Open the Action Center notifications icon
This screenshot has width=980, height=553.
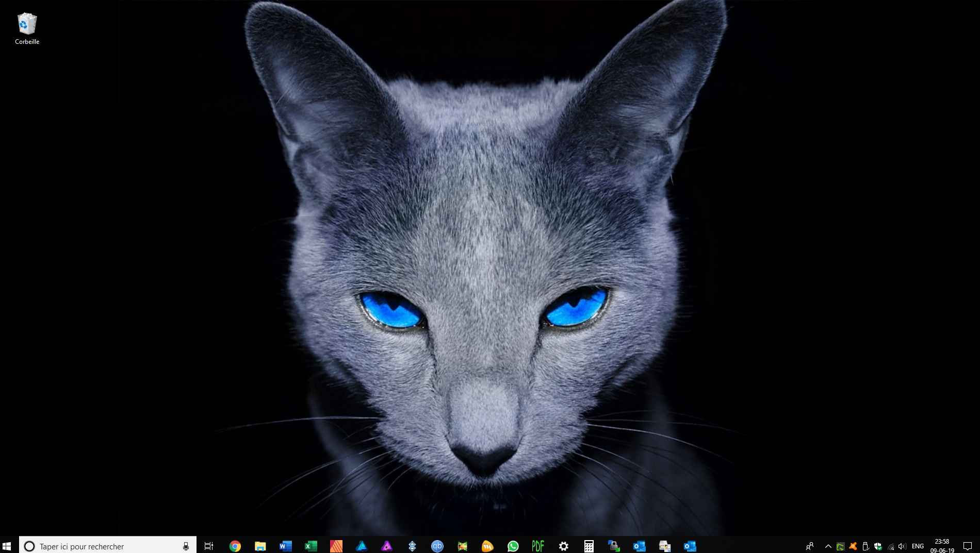click(x=968, y=546)
